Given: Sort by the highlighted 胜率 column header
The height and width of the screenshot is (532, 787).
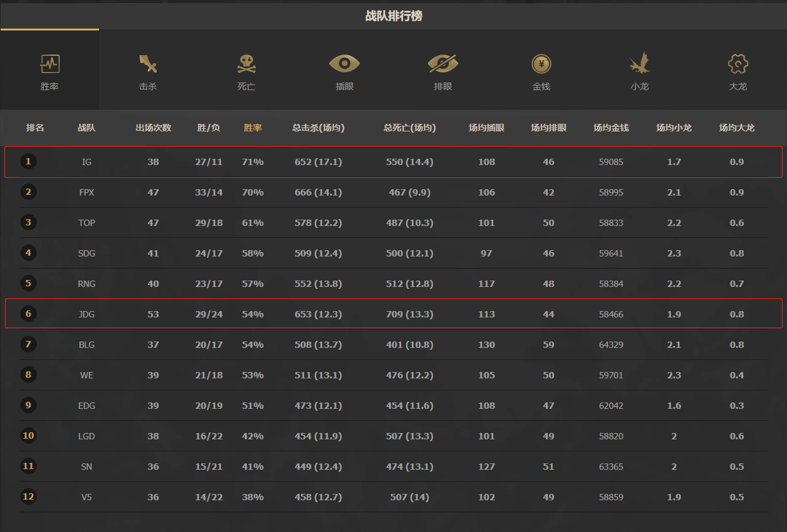Looking at the screenshot, I should pos(253,128).
